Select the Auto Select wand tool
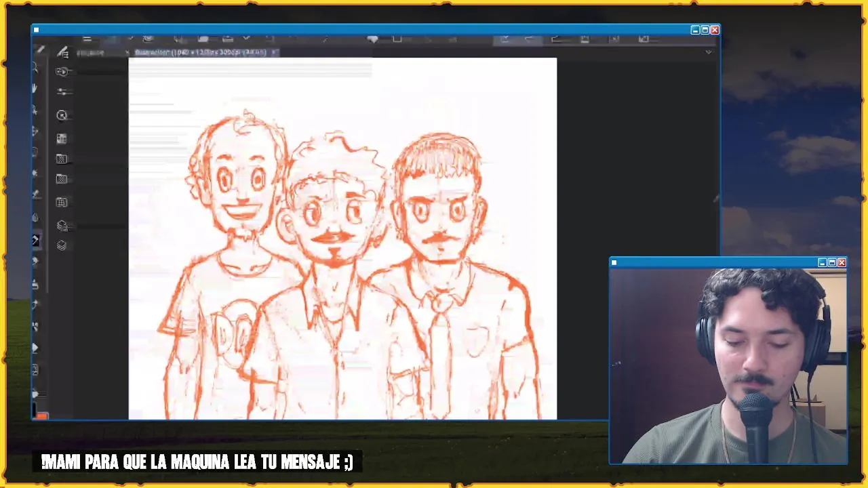The image size is (868, 488). 35,174
